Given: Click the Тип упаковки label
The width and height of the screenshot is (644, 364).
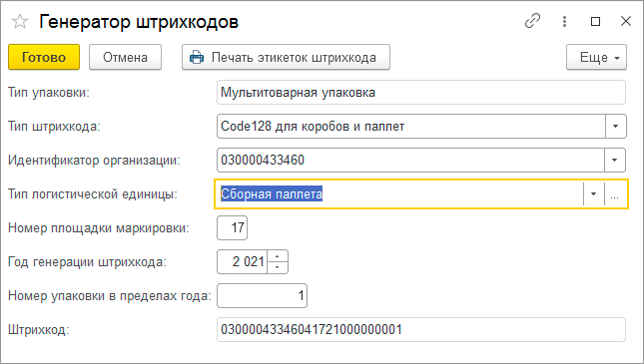Looking at the screenshot, I should [49, 93].
